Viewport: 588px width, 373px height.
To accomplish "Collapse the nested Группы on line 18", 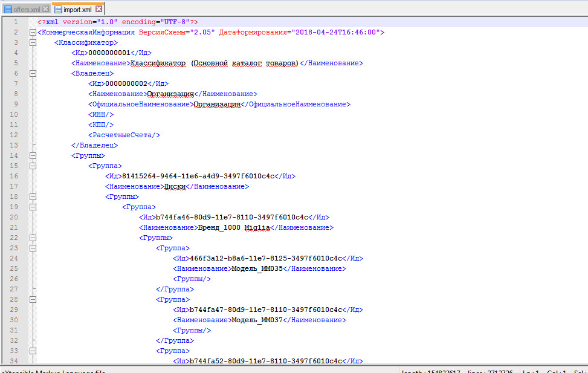I will (x=33, y=197).
